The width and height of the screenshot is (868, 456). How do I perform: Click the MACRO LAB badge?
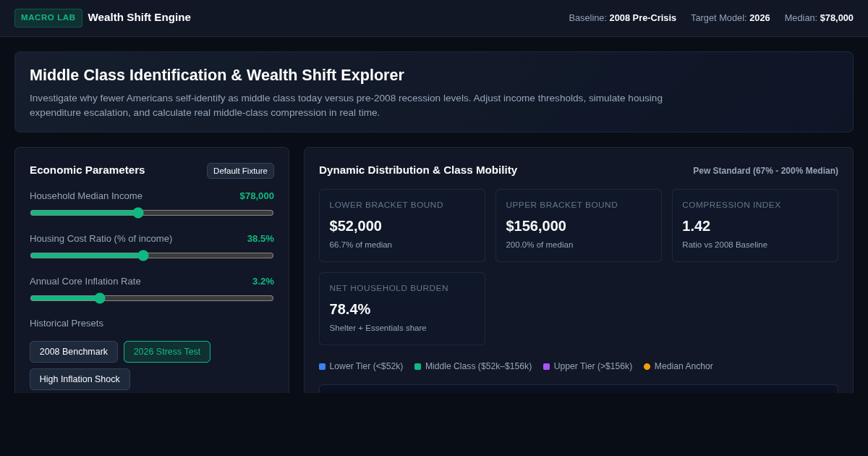click(x=48, y=17)
